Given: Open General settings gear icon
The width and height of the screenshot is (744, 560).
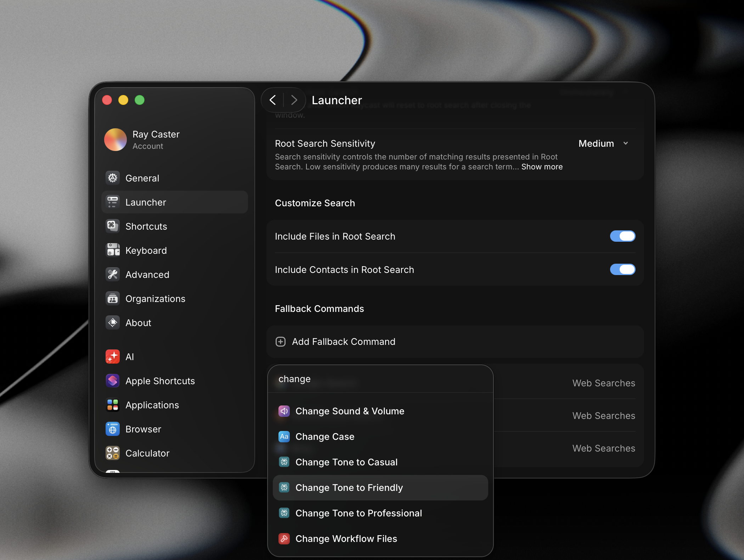Looking at the screenshot, I should tap(113, 178).
